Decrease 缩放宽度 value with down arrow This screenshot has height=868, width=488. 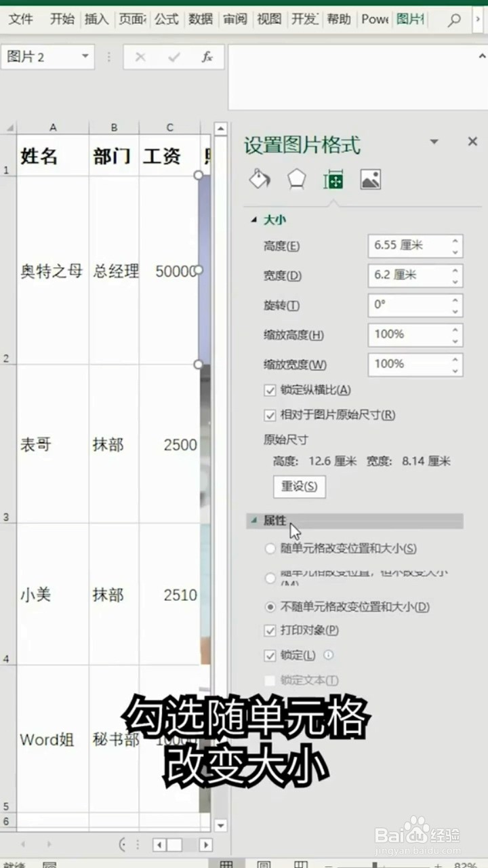pyautogui.click(x=455, y=370)
